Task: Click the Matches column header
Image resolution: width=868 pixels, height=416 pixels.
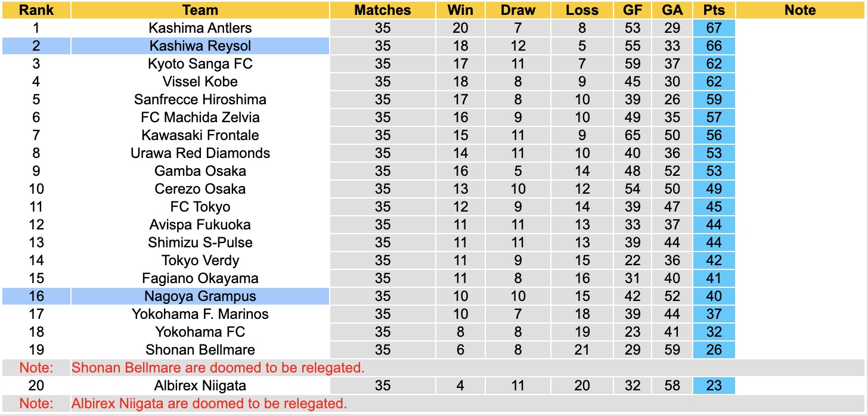Action: tap(382, 10)
